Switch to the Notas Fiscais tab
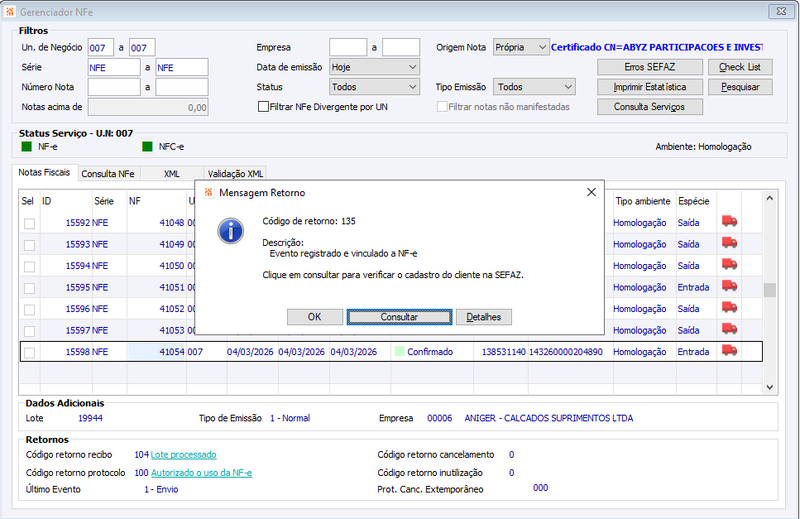This screenshot has width=800, height=519. (x=44, y=172)
